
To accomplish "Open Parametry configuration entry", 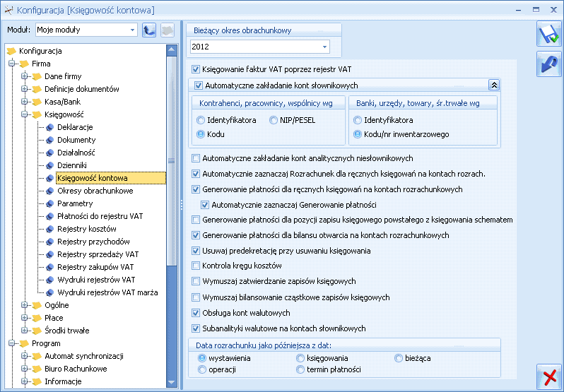I will [x=75, y=203].
